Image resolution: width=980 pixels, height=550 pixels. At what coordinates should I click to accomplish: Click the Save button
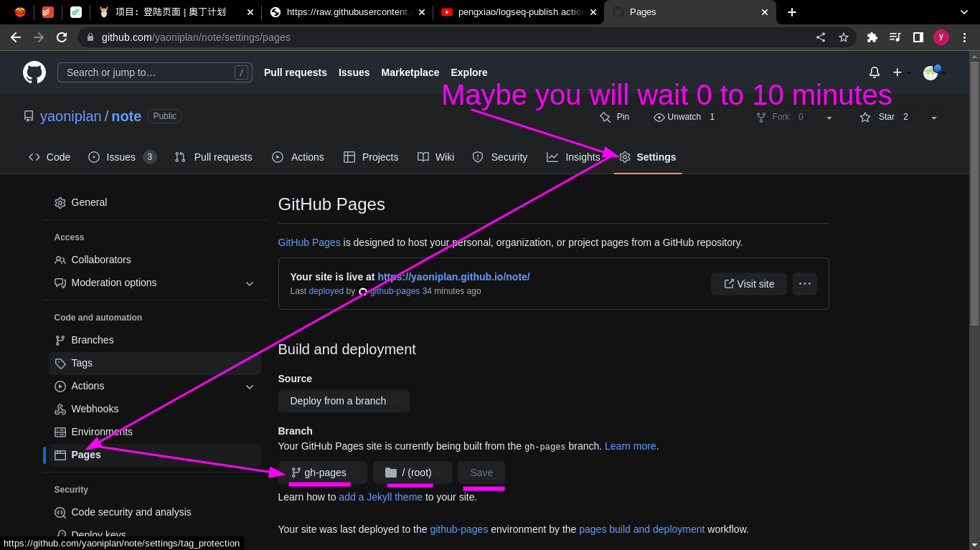481,473
